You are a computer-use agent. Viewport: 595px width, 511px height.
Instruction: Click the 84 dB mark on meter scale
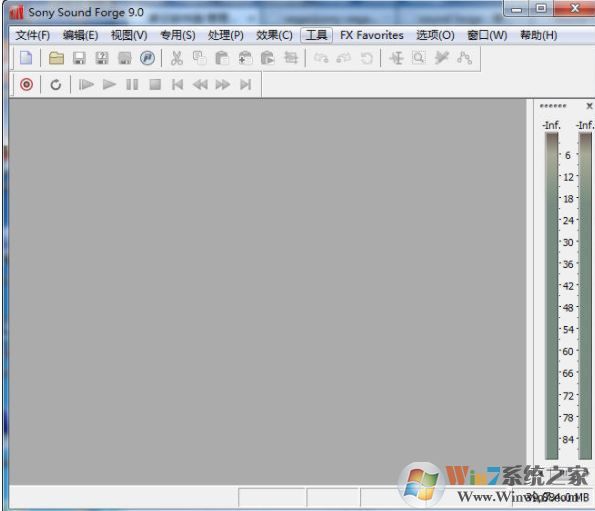coord(568,439)
